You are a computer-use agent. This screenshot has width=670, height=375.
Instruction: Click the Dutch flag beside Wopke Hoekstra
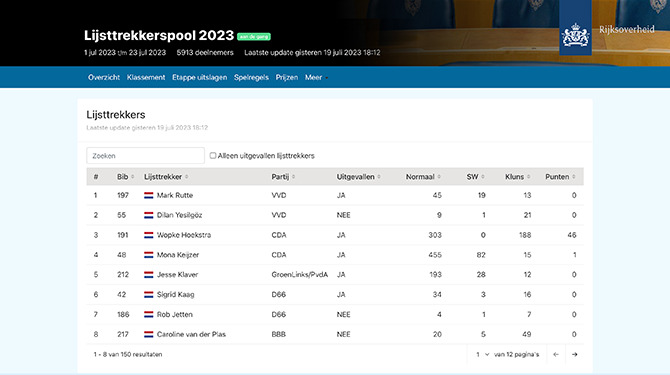(148, 235)
